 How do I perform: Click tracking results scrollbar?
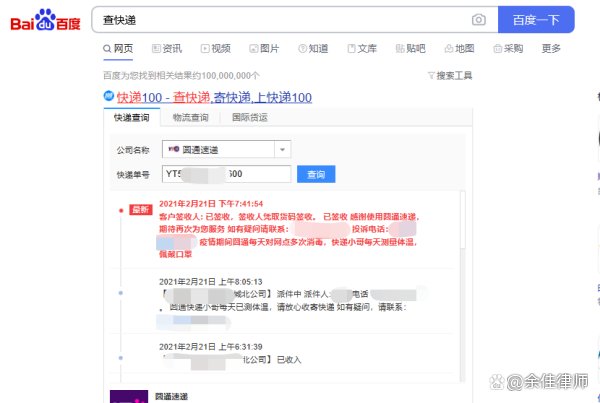click(x=463, y=220)
